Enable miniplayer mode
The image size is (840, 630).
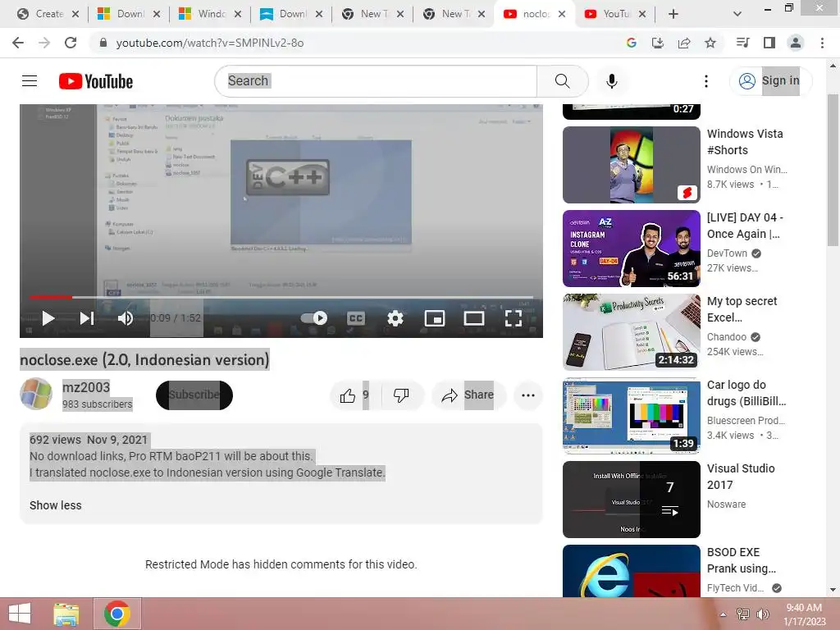tap(435, 318)
